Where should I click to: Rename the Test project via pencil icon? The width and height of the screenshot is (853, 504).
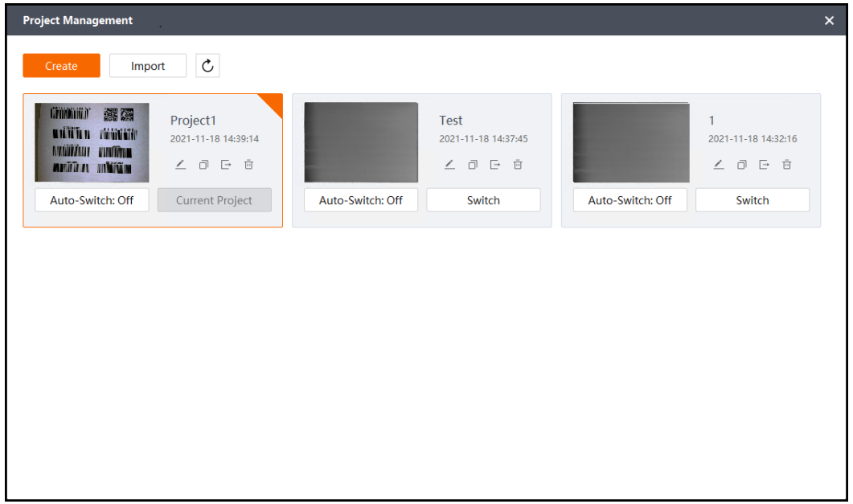(449, 164)
